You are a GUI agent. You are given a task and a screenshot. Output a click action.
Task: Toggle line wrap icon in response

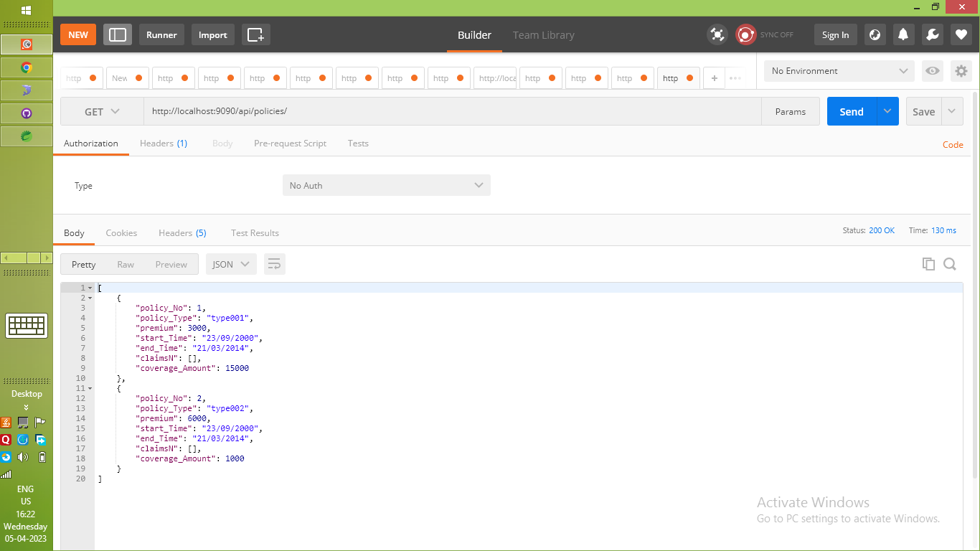pyautogui.click(x=274, y=264)
